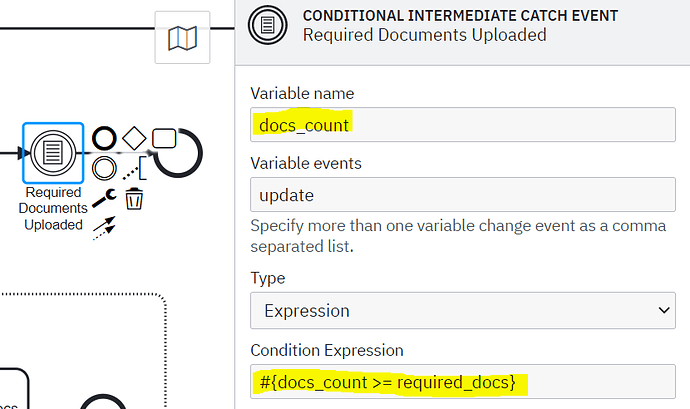Toggle the minimap map icon
Screen dimensions: 690x409
point(182,38)
